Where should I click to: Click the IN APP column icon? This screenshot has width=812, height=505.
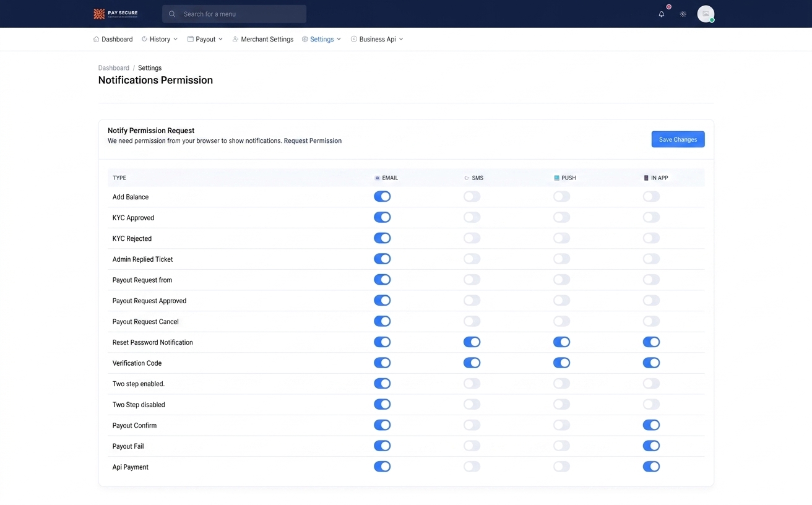[x=646, y=178]
